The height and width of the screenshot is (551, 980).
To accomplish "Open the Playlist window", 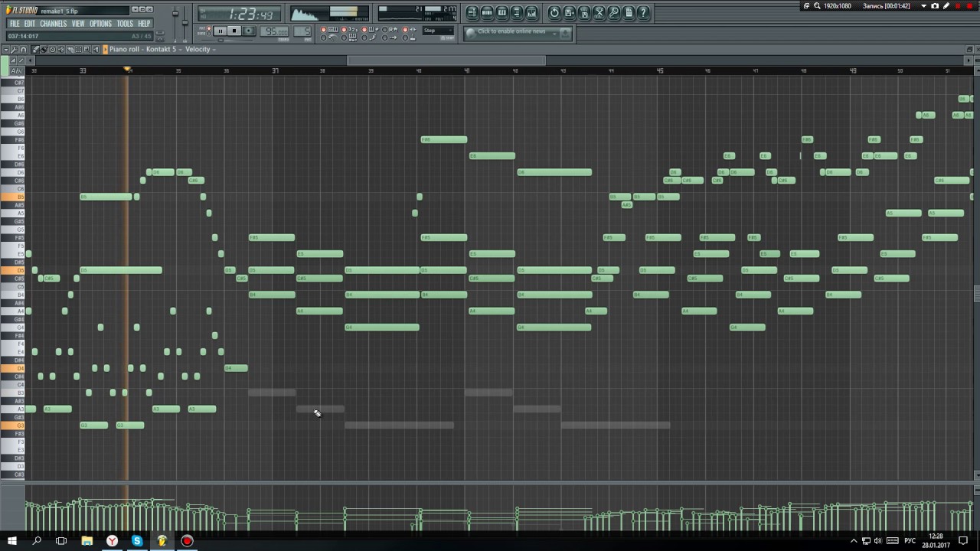I will [472, 12].
